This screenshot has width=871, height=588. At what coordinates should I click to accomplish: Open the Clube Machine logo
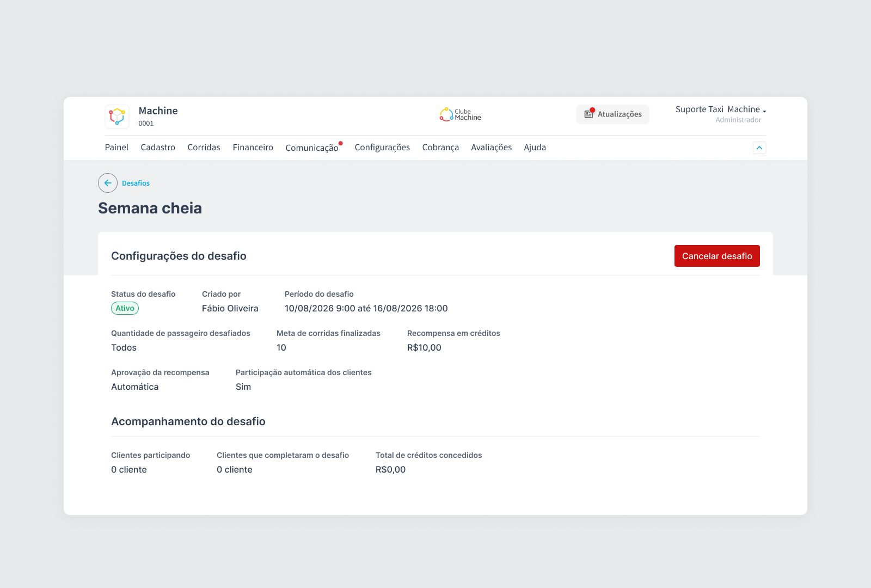[x=461, y=114]
